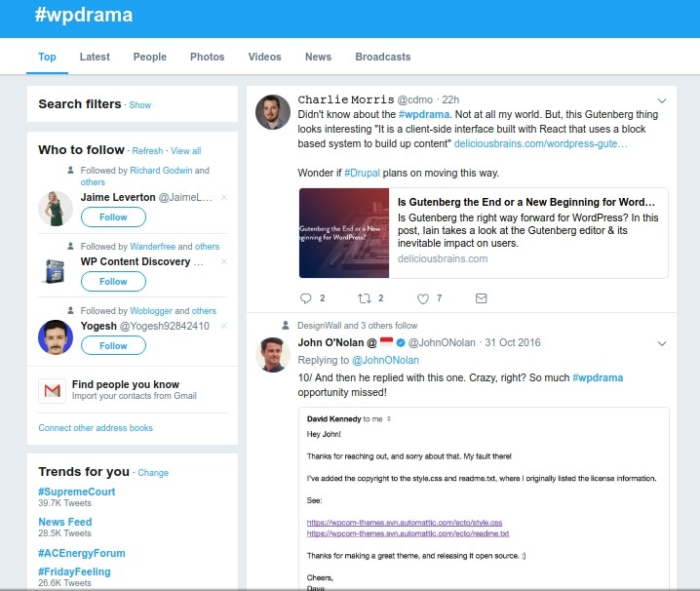Open John O'Nolan tweet options caret
The height and width of the screenshot is (591, 700).
click(662, 343)
